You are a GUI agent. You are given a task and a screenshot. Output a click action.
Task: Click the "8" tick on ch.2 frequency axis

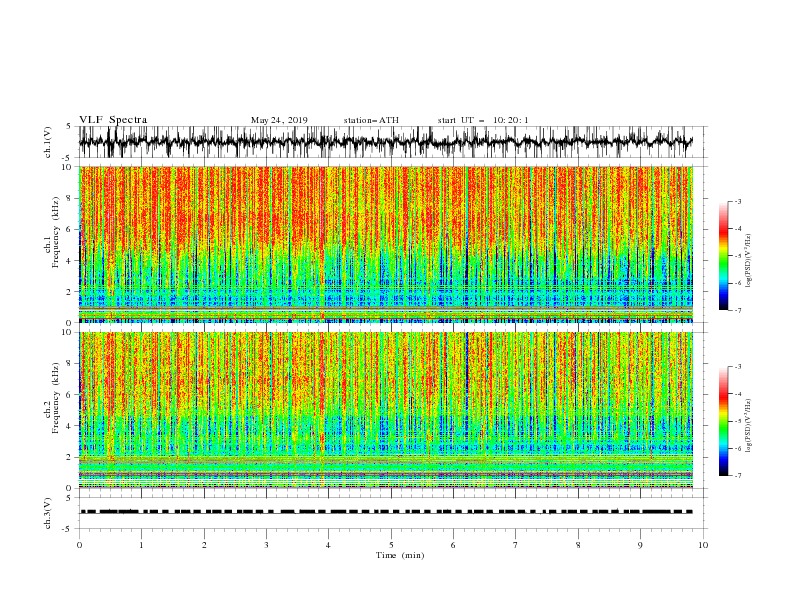69,364
